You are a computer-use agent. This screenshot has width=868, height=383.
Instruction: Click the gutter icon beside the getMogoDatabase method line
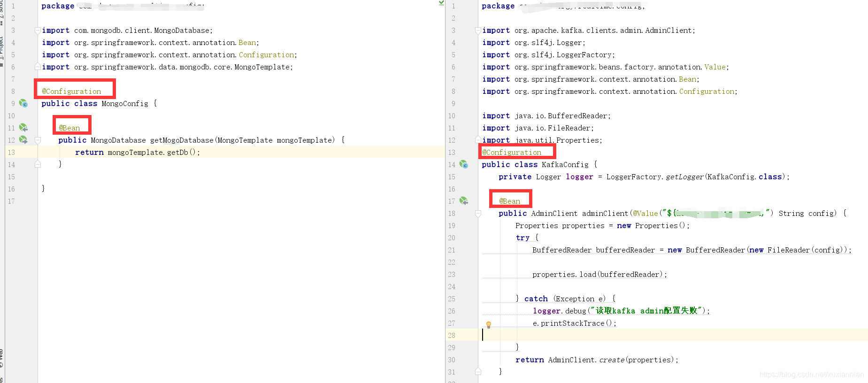click(23, 140)
